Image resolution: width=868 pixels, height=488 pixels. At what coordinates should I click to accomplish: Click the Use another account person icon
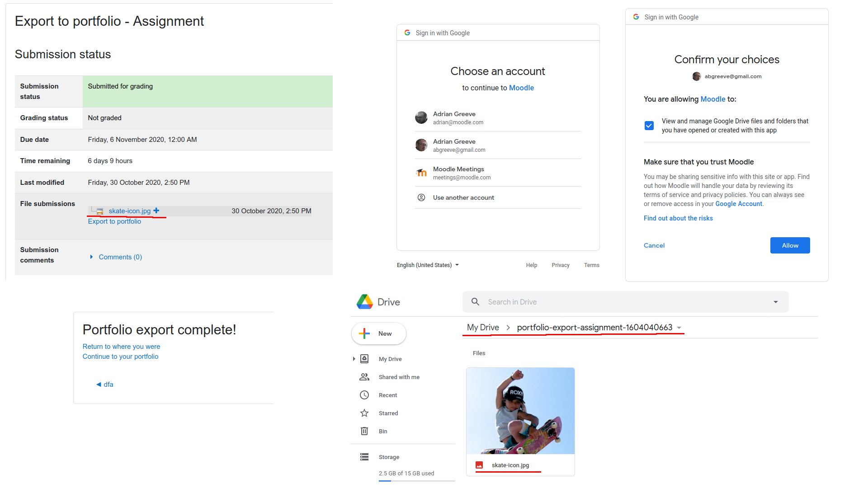click(421, 197)
